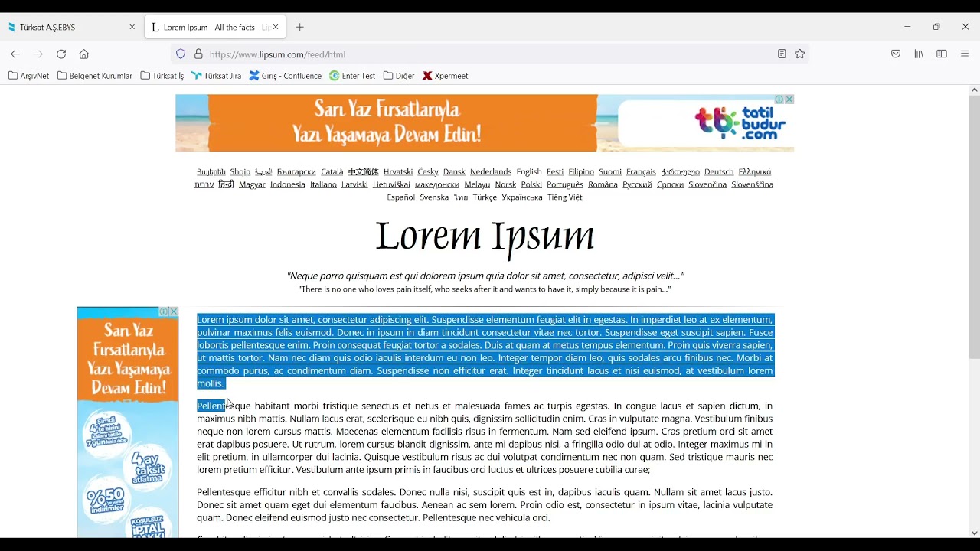Click the scrollbar down arrow
Viewport: 980px width, 551px height.
(x=974, y=533)
